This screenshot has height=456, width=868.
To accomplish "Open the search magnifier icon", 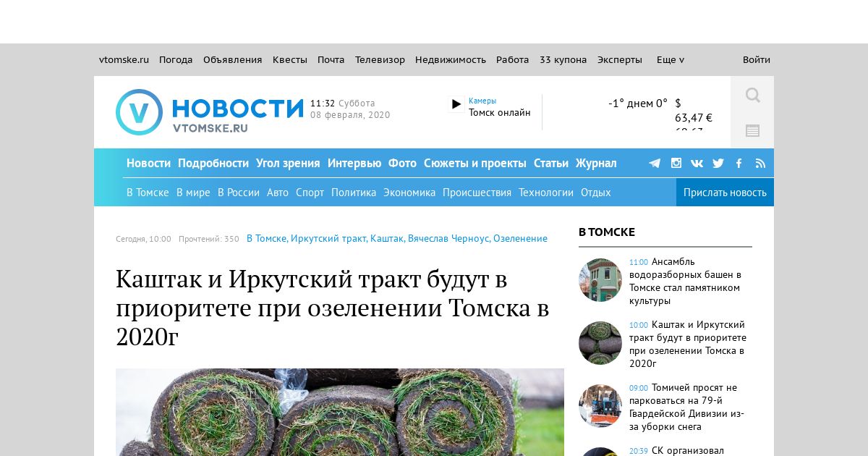I will [752, 95].
